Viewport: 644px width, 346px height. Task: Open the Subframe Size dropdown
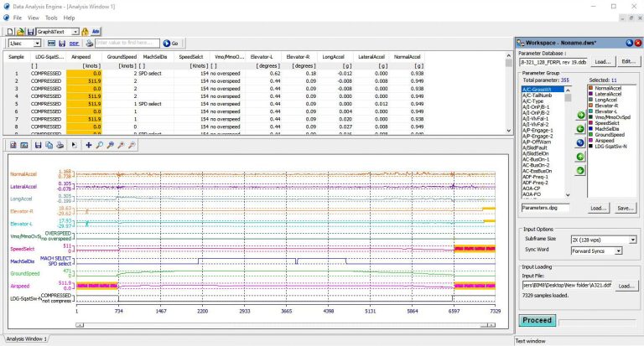(632, 240)
